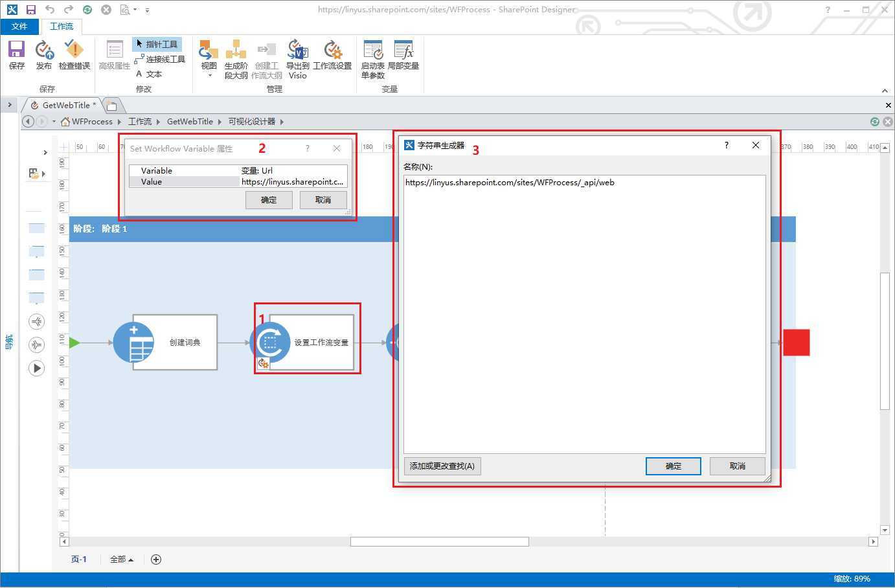Open 局部变量 local variables
This screenshot has width=895, height=588.
tap(403, 55)
